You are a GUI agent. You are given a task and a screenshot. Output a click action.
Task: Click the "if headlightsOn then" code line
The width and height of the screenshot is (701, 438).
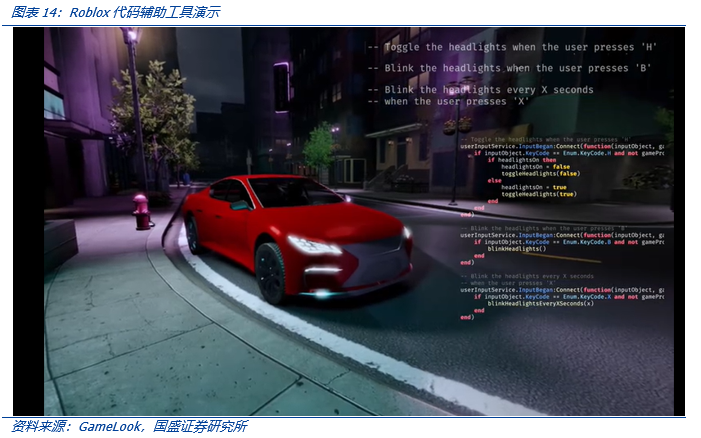pos(521,160)
